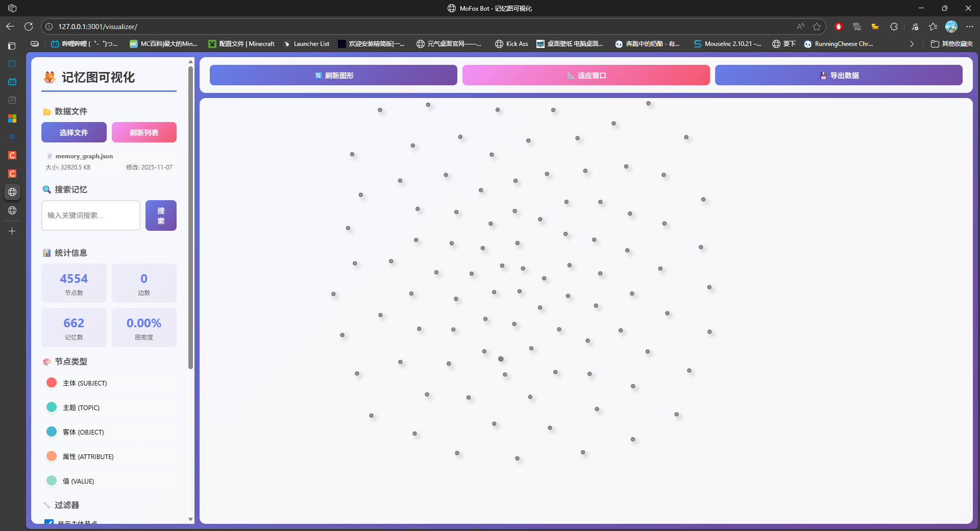980x531 pixels.
Task: Open the Kick Ass bookmark
Action: pos(511,44)
